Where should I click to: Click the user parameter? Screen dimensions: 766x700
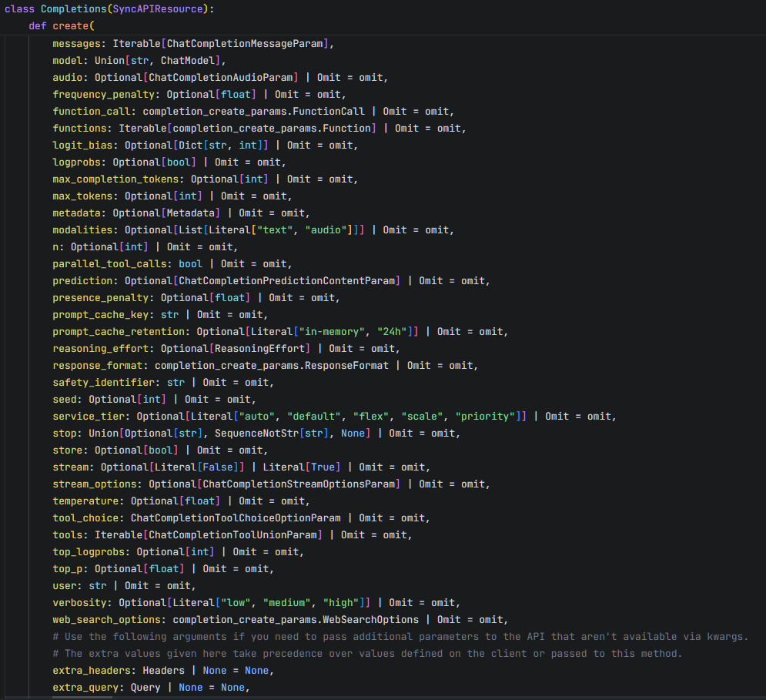pos(65,585)
